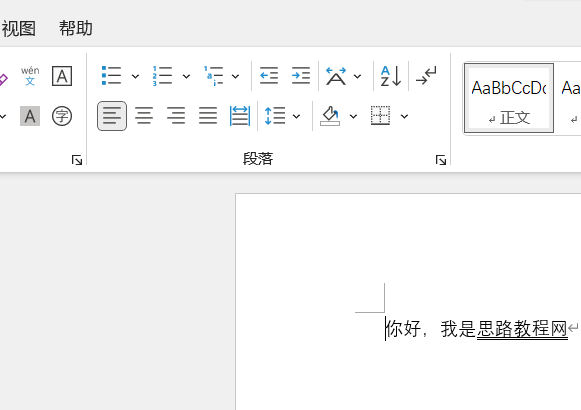Image resolution: width=581 pixels, height=410 pixels.
Task: Click the phonetic guide wén icon
Action: coord(30,76)
